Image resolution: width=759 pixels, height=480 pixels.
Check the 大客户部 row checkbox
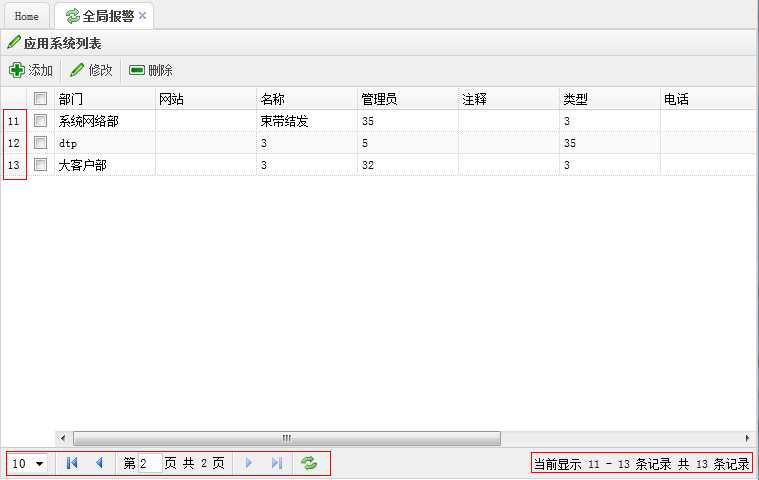(x=40, y=165)
